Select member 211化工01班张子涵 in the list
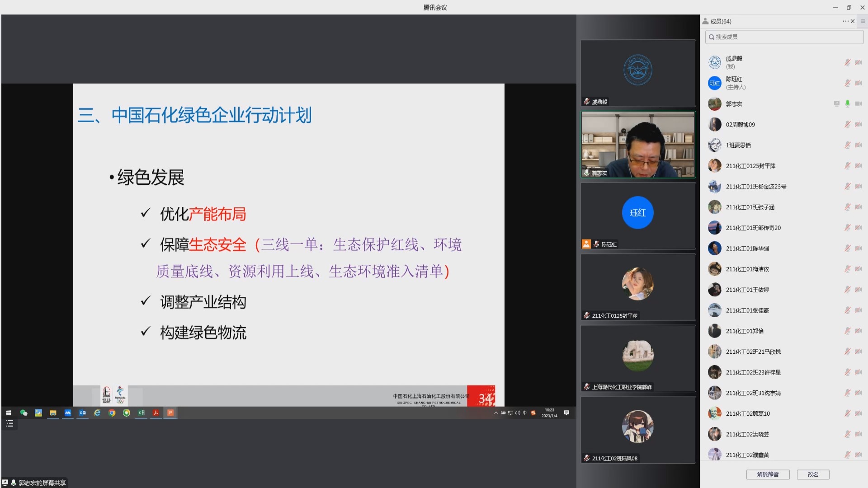 click(750, 207)
